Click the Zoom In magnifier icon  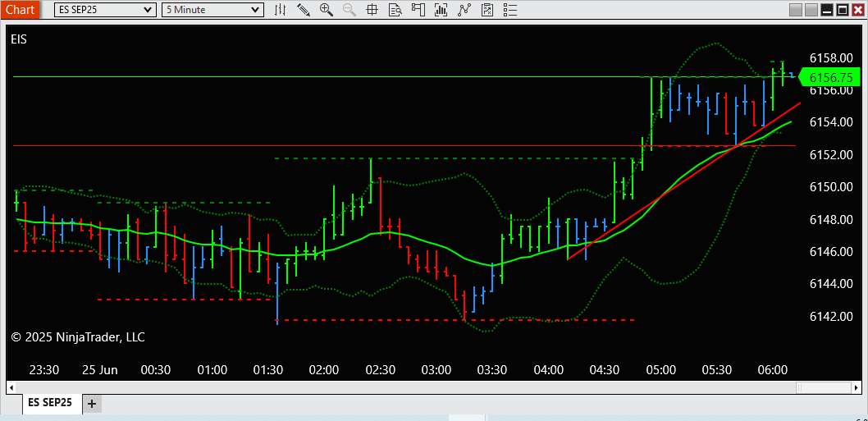[x=326, y=9]
